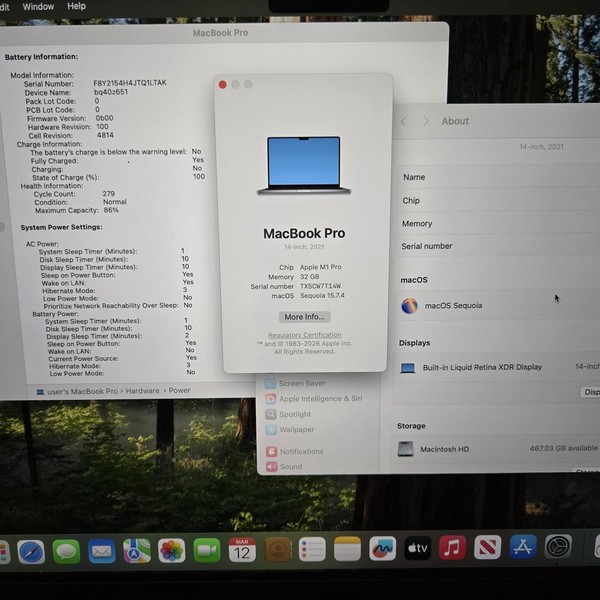The height and width of the screenshot is (600, 600).
Task: Launch Freeform from the Dock
Action: 382,548
